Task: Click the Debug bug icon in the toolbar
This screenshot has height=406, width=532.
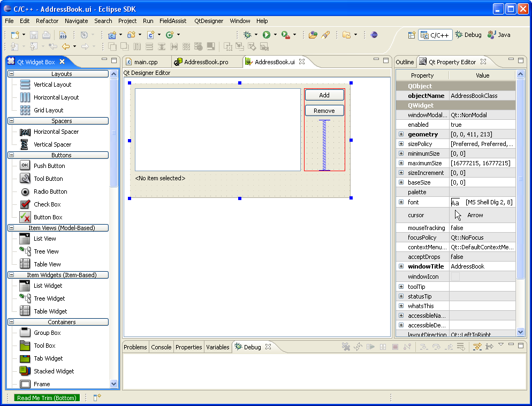Action: click(x=247, y=35)
